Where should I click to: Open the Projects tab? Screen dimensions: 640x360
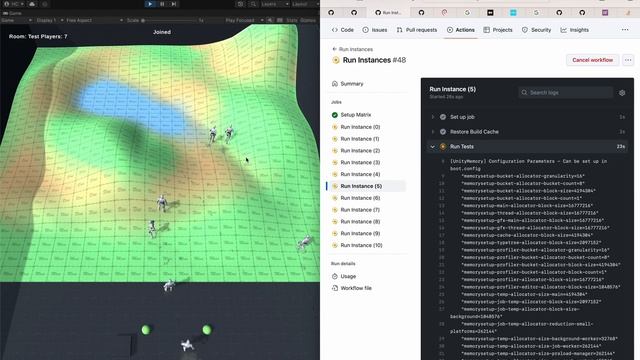pos(498,30)
